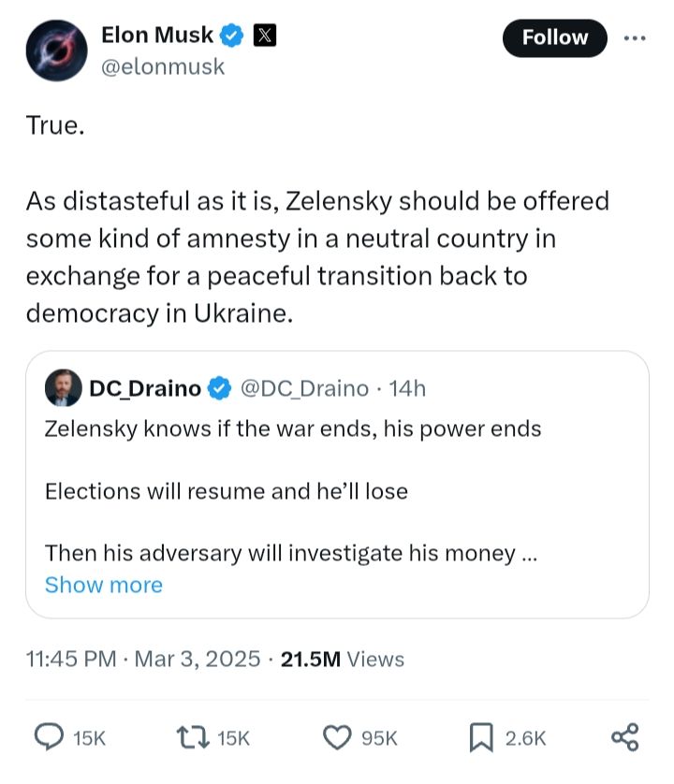Click the Elon Musk display name
The image size is (674, 784).
156,36
